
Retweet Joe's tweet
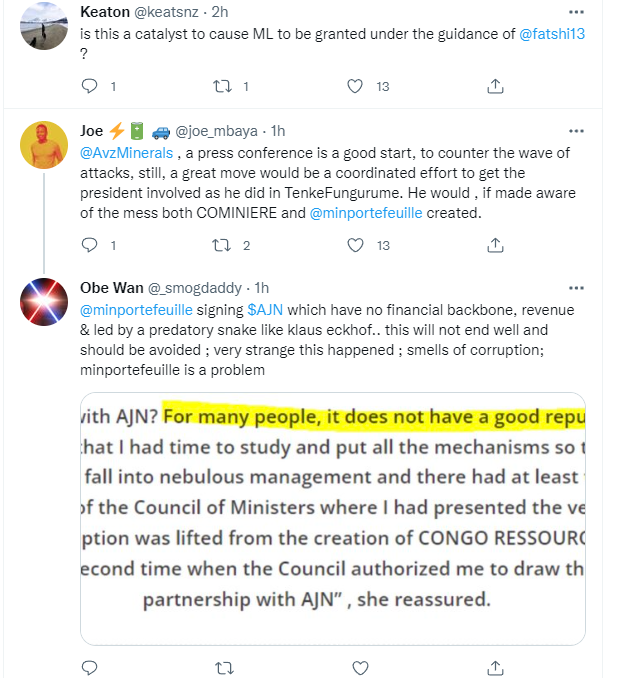[224, 245]
